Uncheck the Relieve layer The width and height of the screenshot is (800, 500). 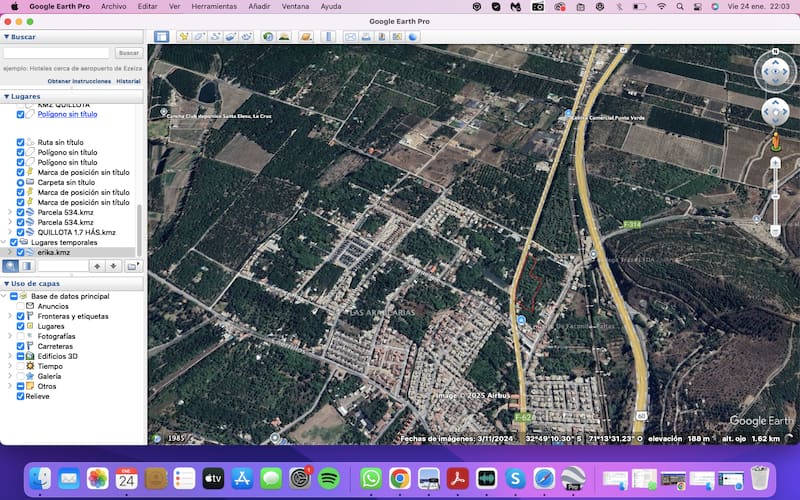[x=20, y=396]
